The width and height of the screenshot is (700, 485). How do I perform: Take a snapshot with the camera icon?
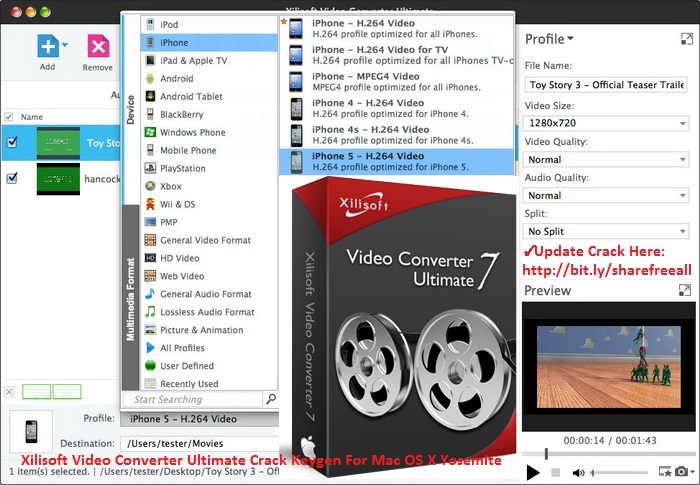[x=681, y=471]
